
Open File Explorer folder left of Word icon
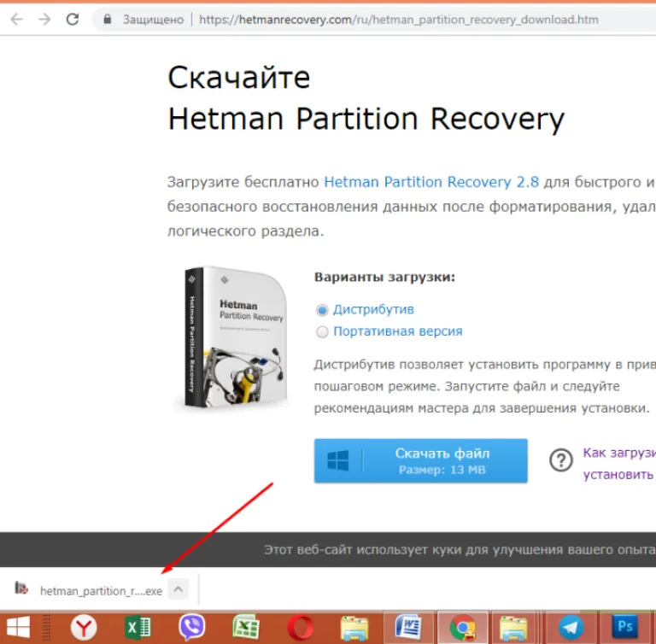[x=354, y=628]
